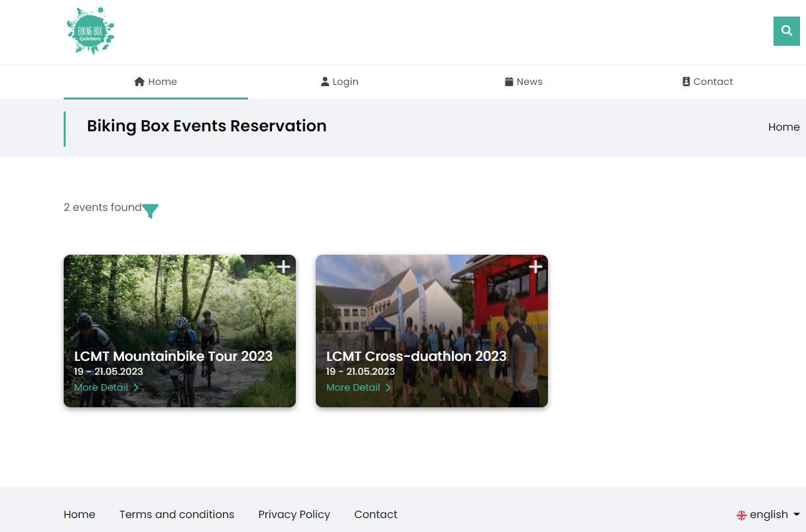Click the LCMT Cross-duathlon 2023 title
Image resolution: width=806 pixels, height=532 pixels.
tap(417, 356)
